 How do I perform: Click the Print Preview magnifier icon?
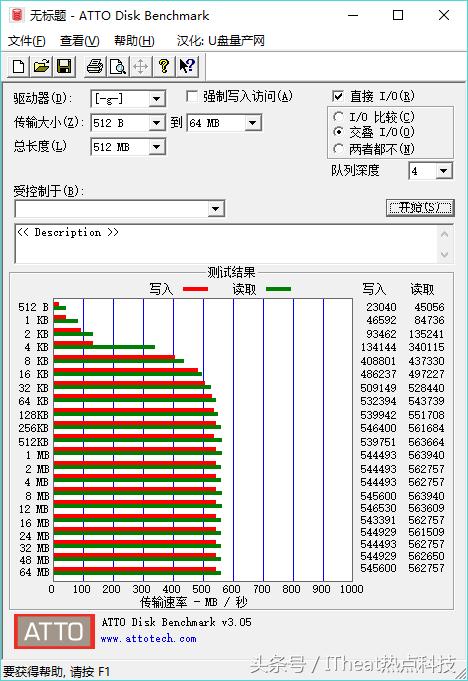click(x=118, y=66)
